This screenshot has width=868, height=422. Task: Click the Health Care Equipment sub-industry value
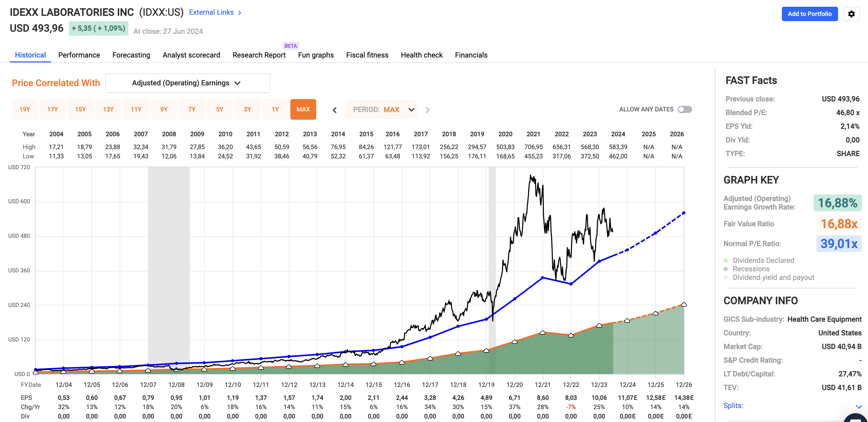point(824,319)
